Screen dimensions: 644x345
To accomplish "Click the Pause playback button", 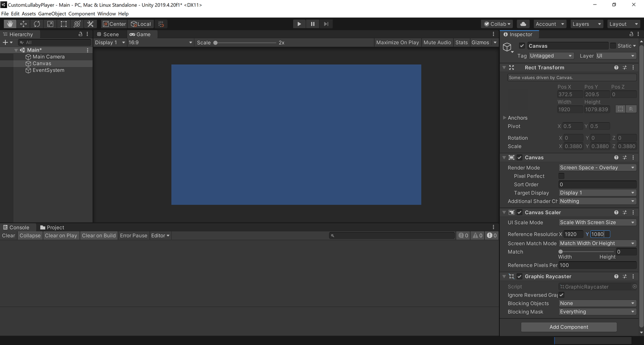I will click(x=313, y=24).
